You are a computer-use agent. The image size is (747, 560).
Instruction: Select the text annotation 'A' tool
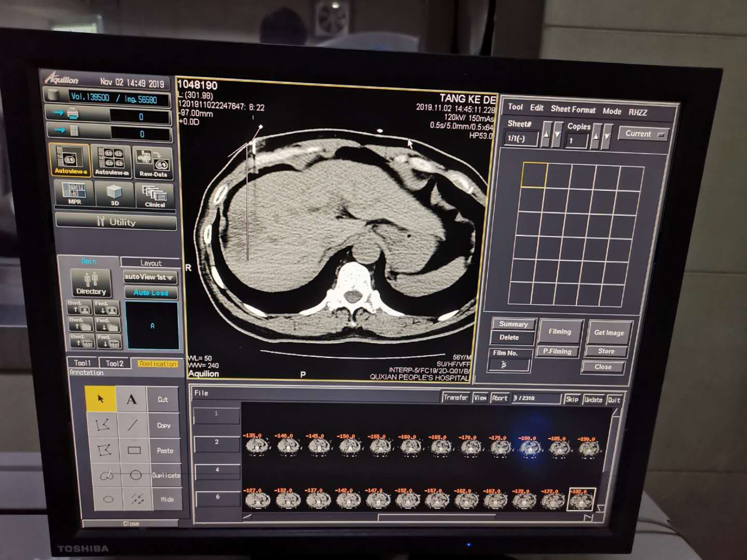132,399
